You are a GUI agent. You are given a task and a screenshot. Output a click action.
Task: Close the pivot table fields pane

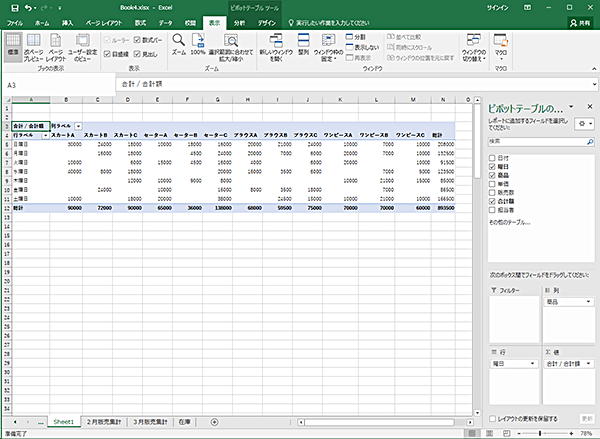click(x=590, y=107)
